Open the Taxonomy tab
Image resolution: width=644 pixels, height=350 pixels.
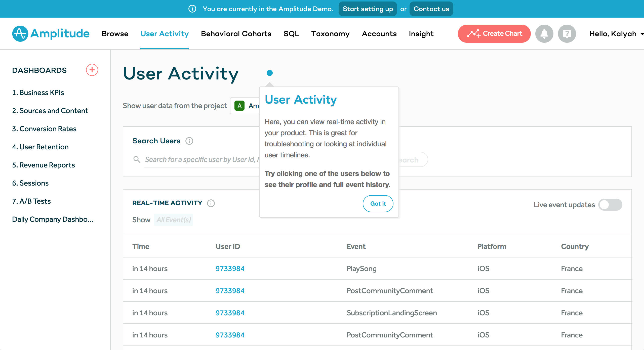click(x=330, y=34)
